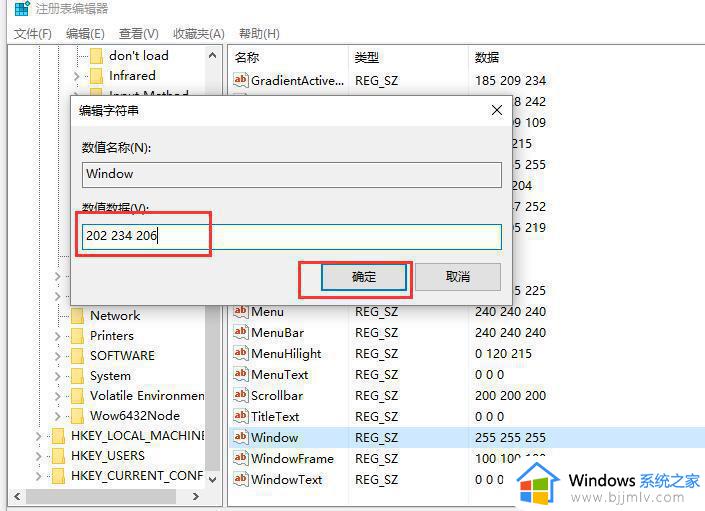This screenshot has height=511, width=705.
Task: Select the HKEY_CURRENT_CONFIG folder icon
Action: point(58,475)
